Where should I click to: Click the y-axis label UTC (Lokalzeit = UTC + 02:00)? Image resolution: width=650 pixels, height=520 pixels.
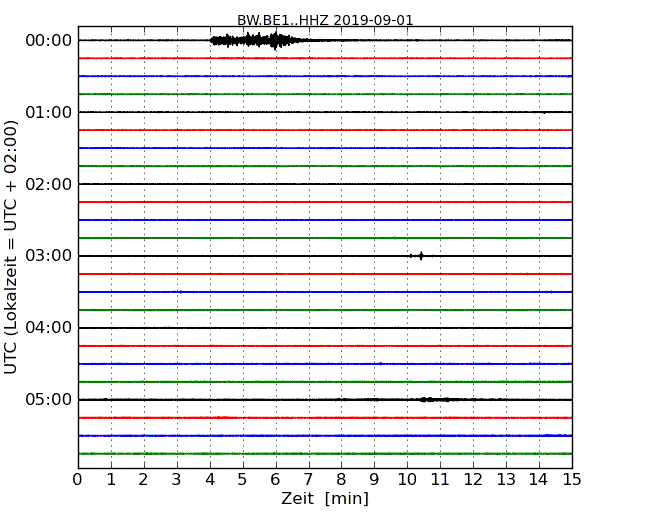(x=11, y=247)
